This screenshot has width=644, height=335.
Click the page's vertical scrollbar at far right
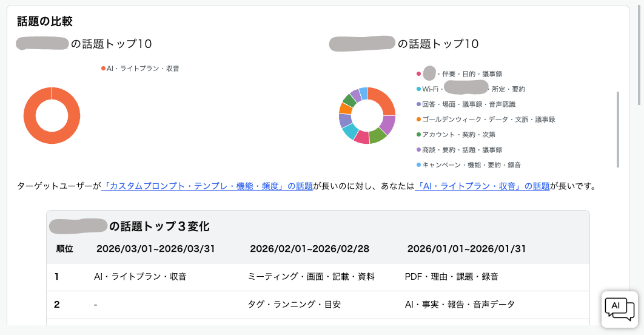coord(639,55)
